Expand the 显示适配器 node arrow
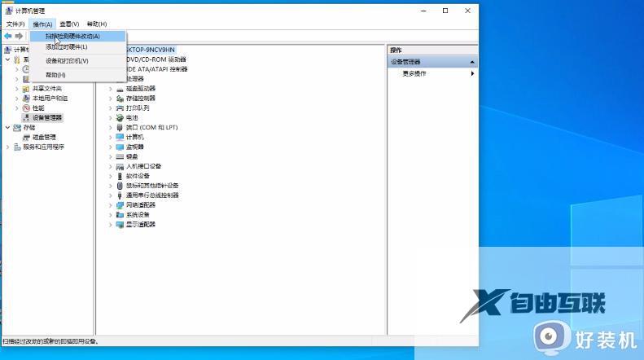Screen dimensions: 644x360 point(110,224)
